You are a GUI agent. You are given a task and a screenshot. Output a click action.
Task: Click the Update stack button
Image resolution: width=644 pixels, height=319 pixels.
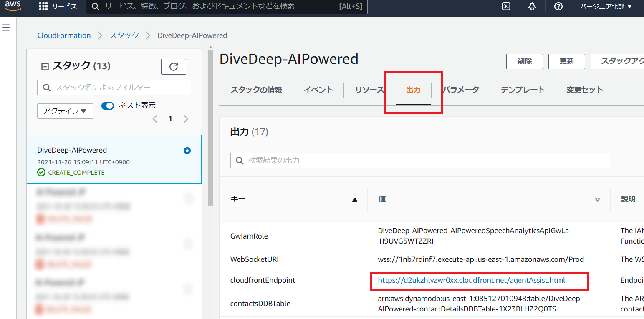(x=567, y=61)
